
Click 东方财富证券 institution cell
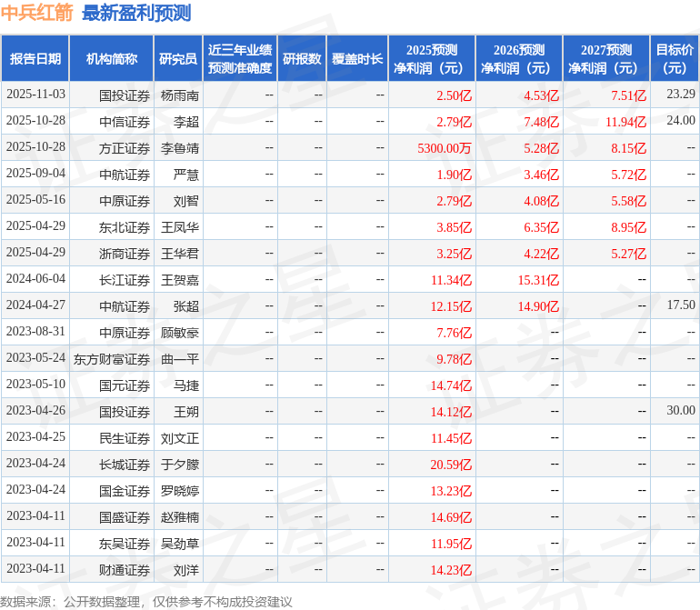[x=112, y=359]
